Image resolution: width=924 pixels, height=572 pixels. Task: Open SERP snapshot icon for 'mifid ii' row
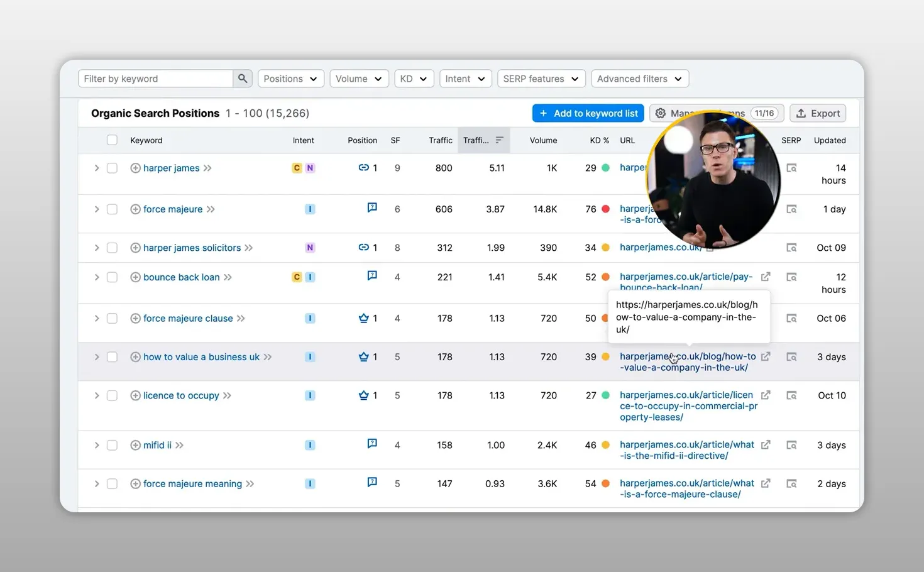point(791,445)
